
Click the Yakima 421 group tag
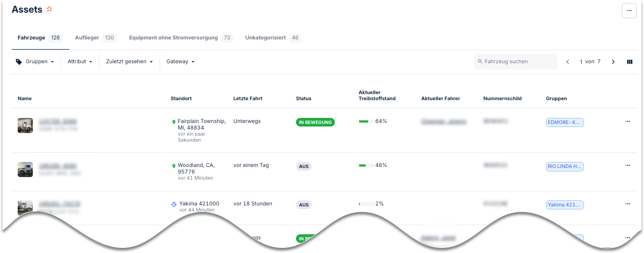(x=565, y=205)
